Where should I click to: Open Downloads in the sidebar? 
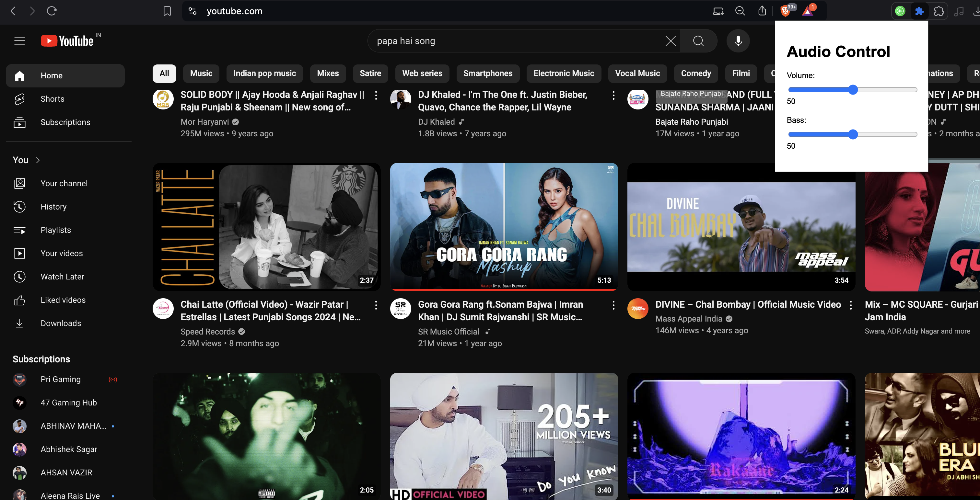[65, 323]
